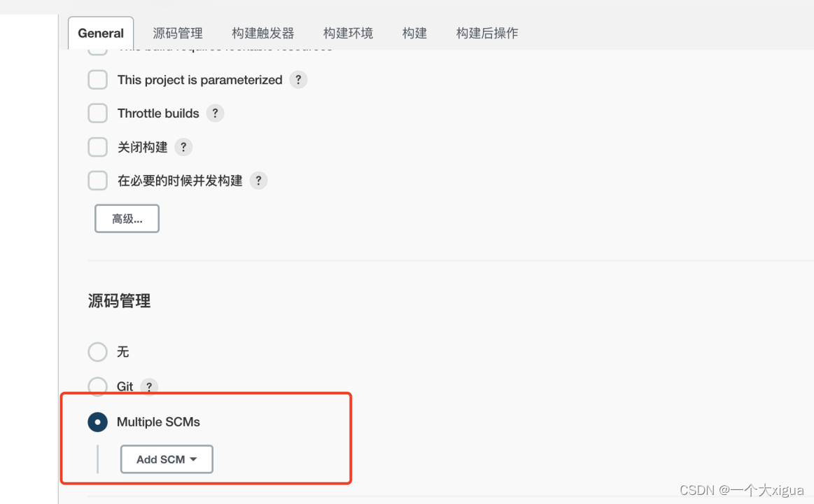Viewport: 814px width, 504px height.
Task: Switch to the General tab
Action: tap(100, 32)
